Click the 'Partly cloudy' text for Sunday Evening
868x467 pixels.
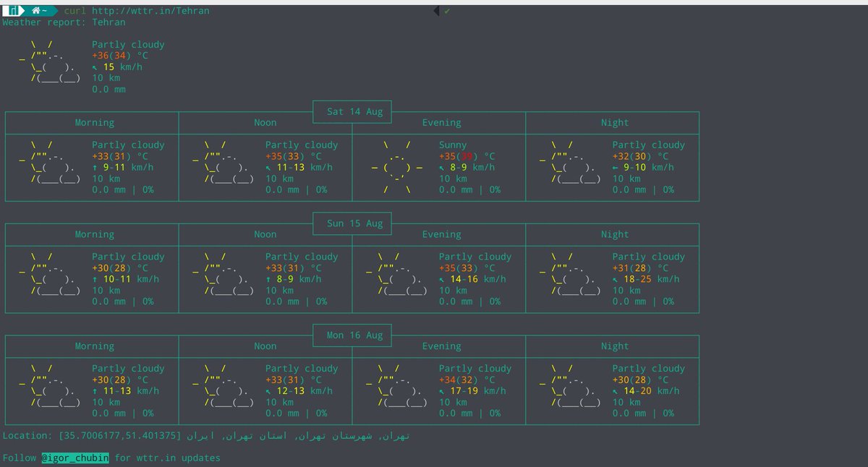click(475, 257)
